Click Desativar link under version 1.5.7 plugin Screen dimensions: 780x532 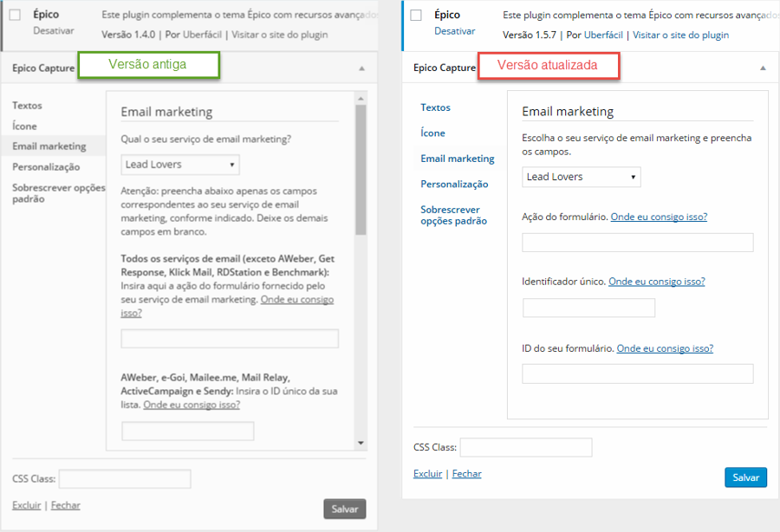click(x=454, y=31)
